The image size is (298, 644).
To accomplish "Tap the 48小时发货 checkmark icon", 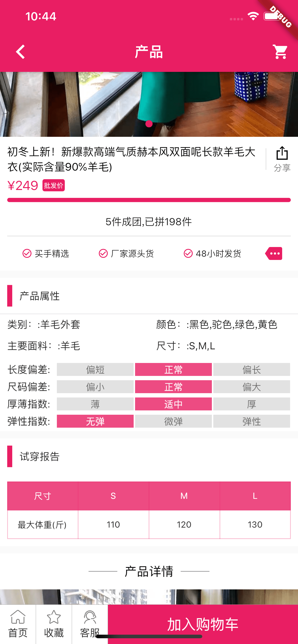I will (x=188, y=253).
